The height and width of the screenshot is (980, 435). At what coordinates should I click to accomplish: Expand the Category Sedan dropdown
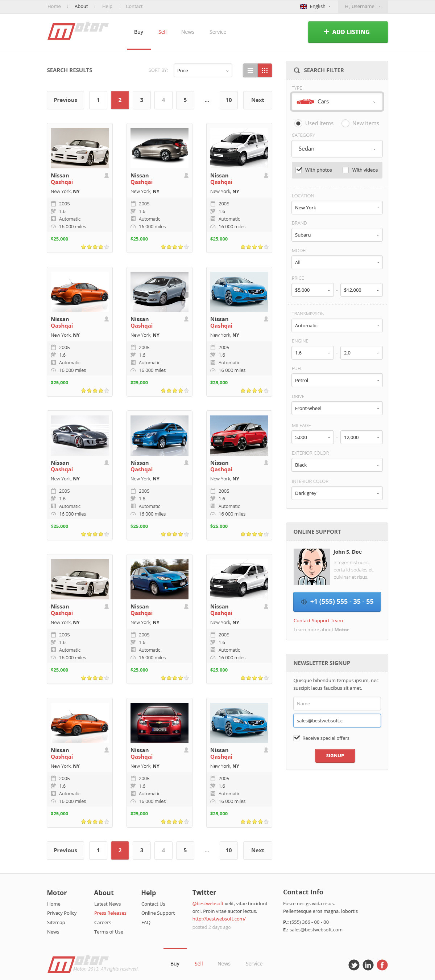(337, 149)
